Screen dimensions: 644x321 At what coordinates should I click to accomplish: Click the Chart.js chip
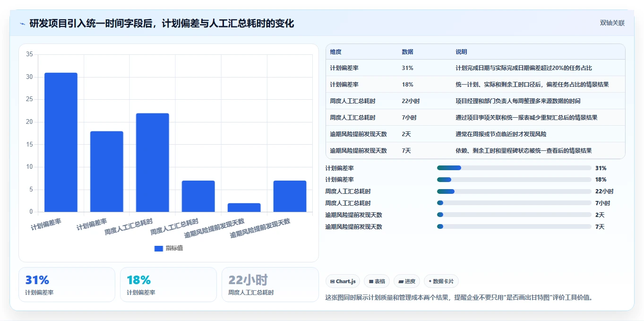pos(343,281)
